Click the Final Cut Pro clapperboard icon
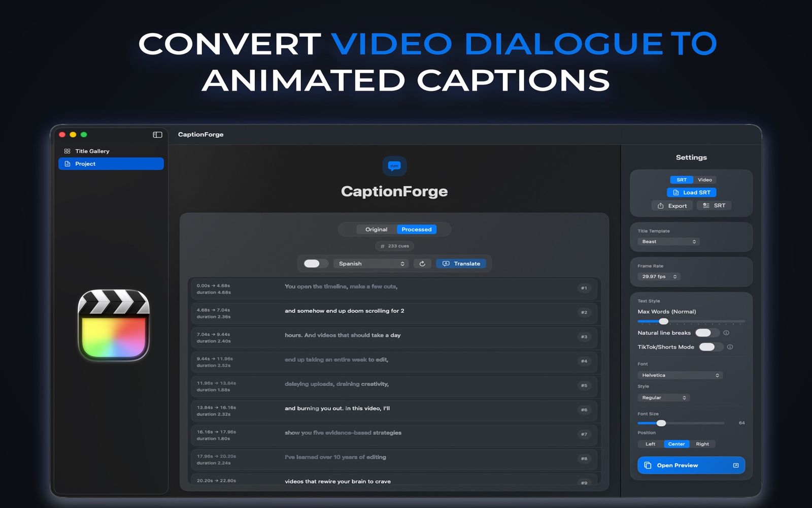Image resolution: width=812 pixels, height=508 pixels. (x=114, y=325)
